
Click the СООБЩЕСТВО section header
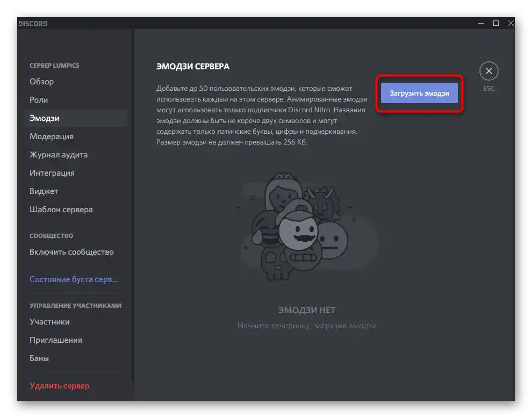[x=51, y=236]
